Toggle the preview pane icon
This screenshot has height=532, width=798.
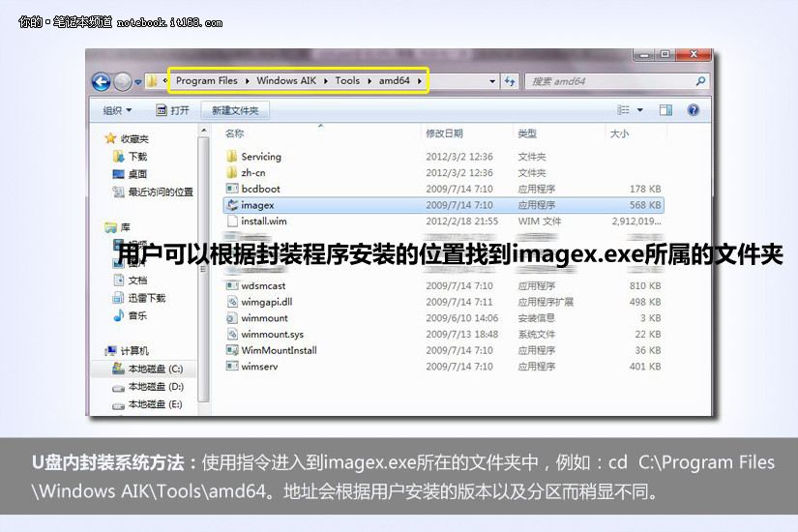pos(665,110)
